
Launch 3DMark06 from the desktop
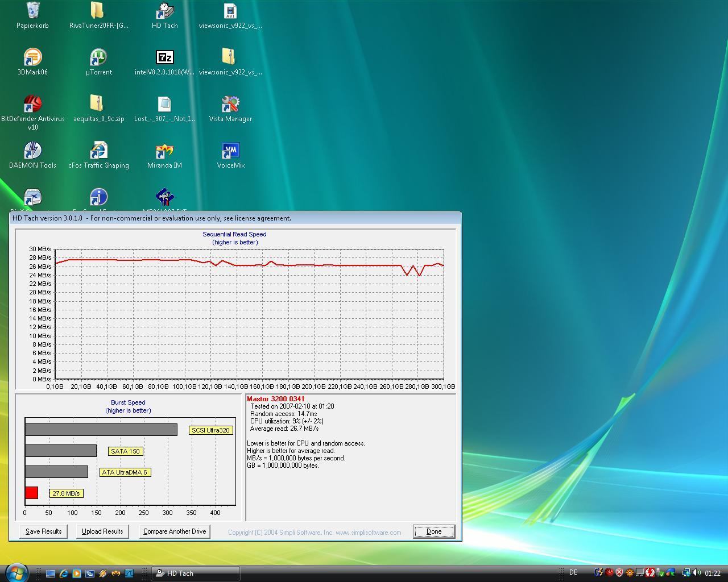[32, 58]
